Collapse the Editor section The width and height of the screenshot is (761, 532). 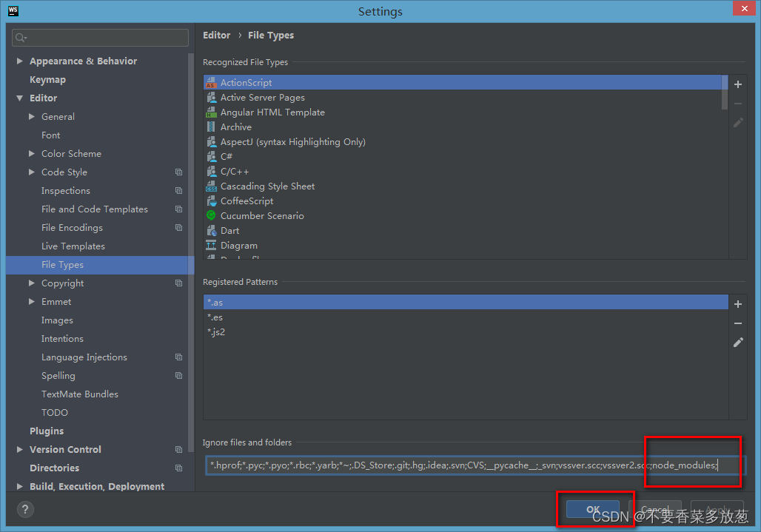pyautogui.click(x=19, y=98)
